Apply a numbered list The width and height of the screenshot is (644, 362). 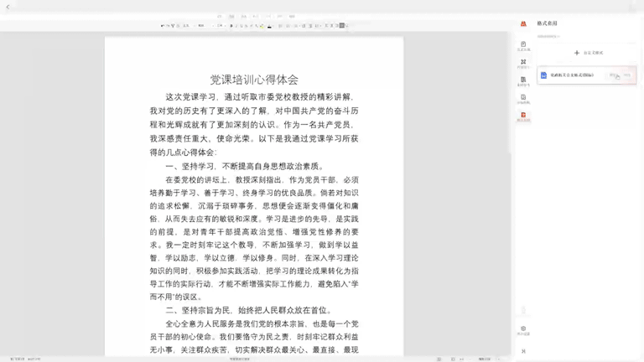tap(288, 25)
